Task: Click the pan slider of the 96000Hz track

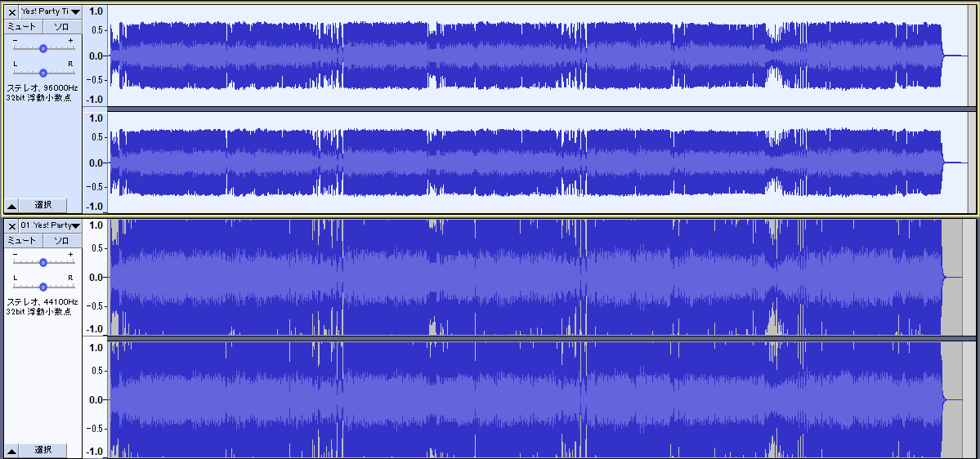Action: click(43, 73)
